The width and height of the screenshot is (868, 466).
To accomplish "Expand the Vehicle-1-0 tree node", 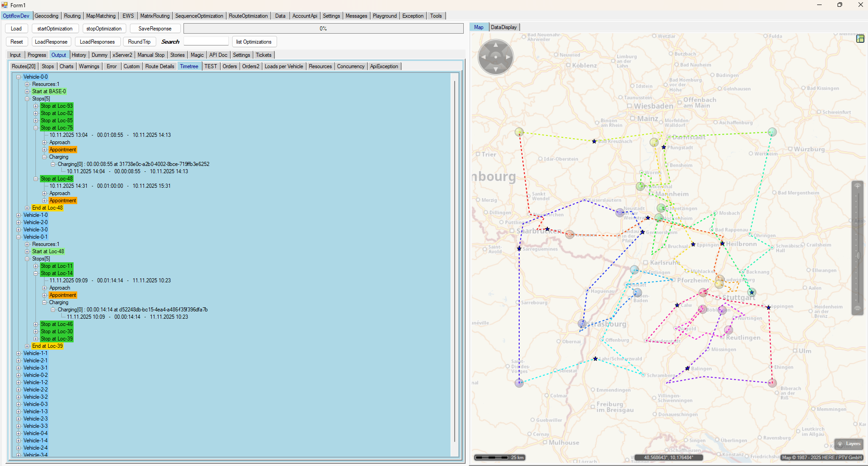I will 19,215.
